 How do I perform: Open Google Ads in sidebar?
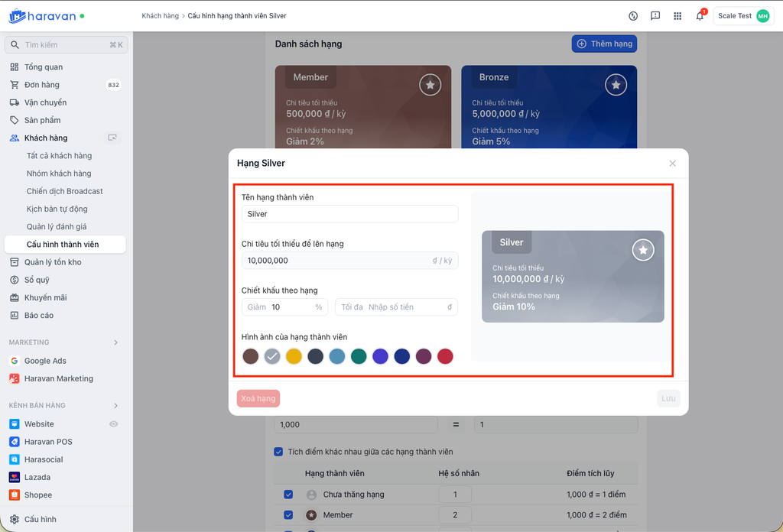pos(45,361)
